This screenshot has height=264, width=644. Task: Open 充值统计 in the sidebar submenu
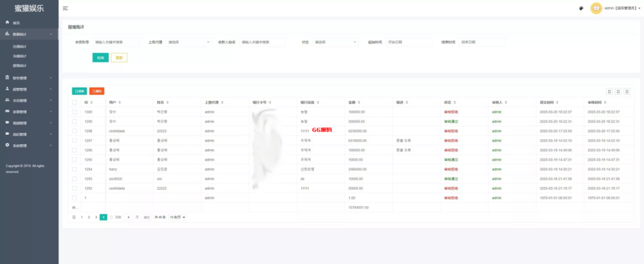tap(19, 56)
